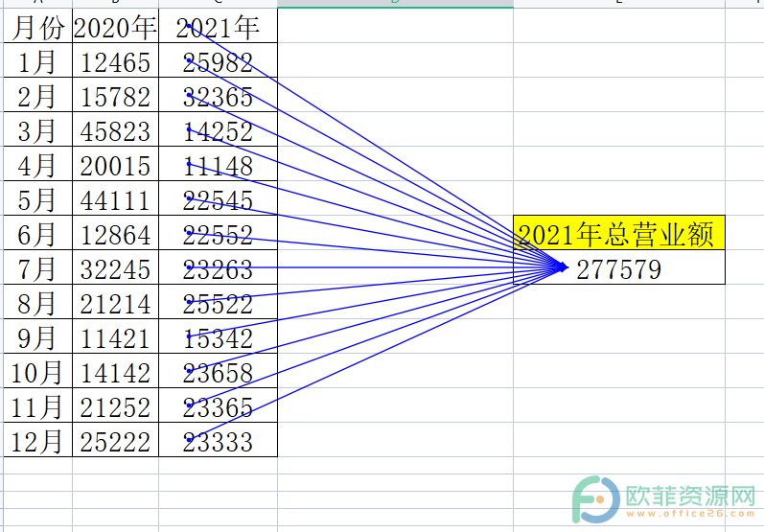The image size is (764, 532).
Task: Click the 1月 month cell
Action: pos(38,60)
